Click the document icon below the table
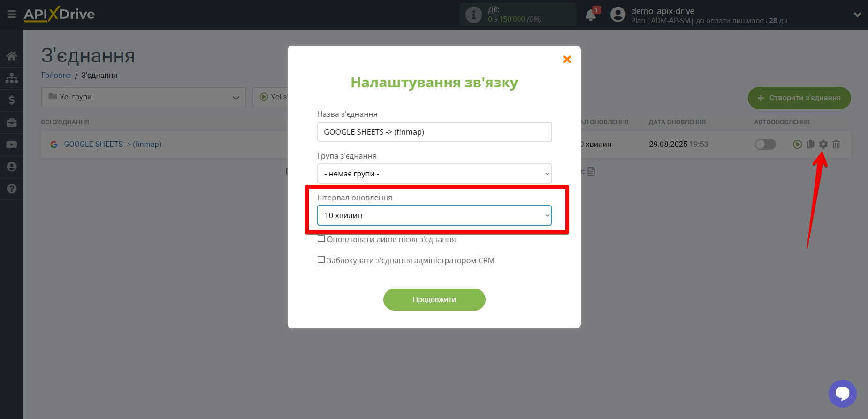 click(591, 172)
